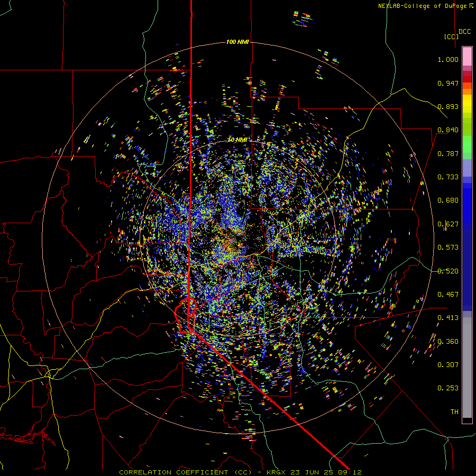Select the 0.573 scale value
Image resolution: width=476 pixels, height=476 pixels.
click(x=448, y=248)
